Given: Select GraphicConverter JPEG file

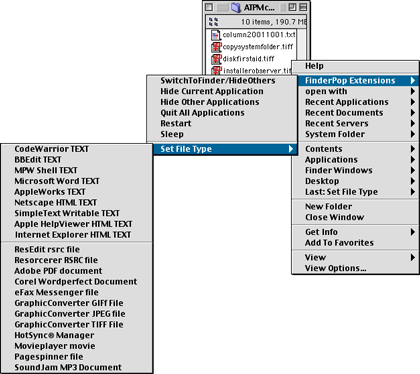Looking at the screenshot, I should click(x=77, y=314).
